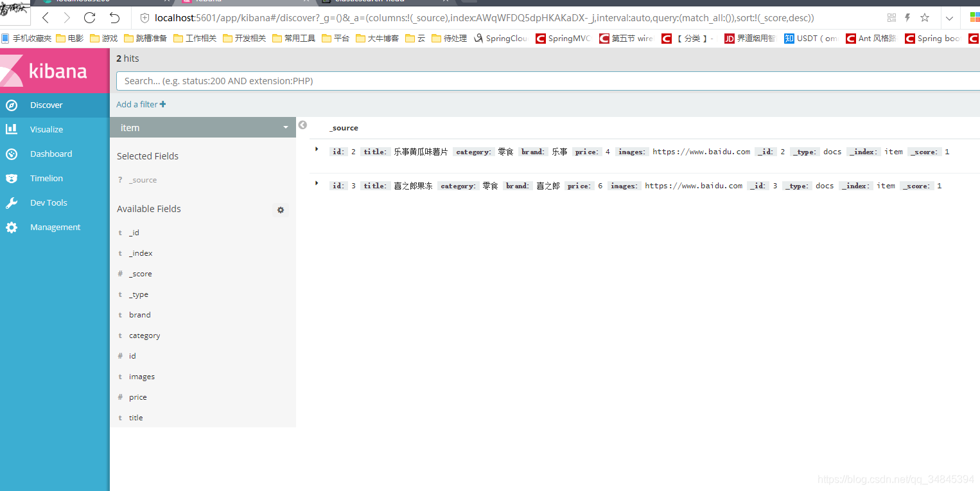Image resolution: width=980 pixels, height=491 pixels.
Task: Click the browser back button
Action: [x=46, y=17]
